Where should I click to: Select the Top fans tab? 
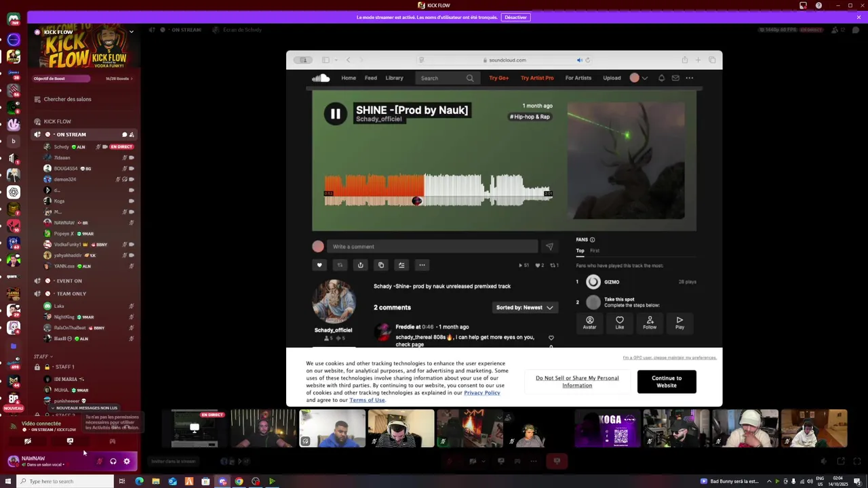(x=580, y=251)
